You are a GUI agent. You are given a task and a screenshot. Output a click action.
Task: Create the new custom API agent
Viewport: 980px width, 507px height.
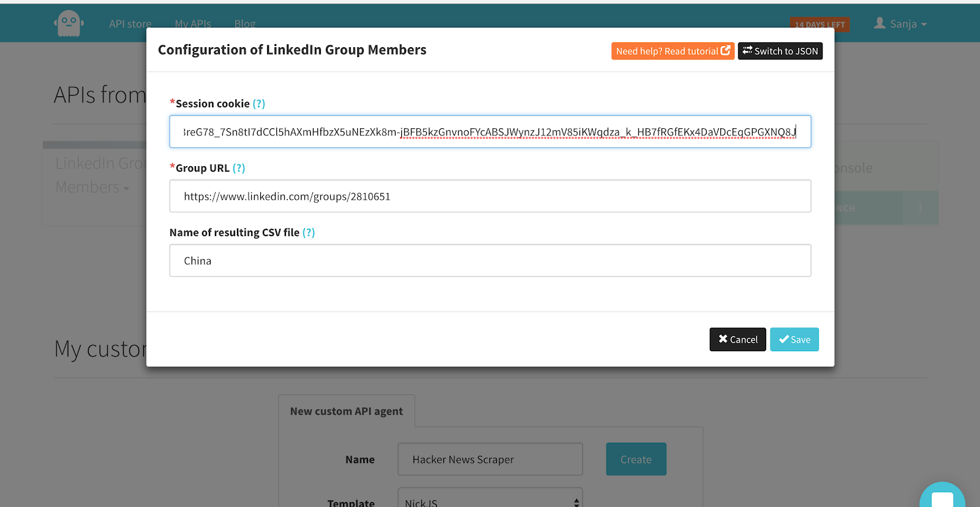pyautogui.click(x=636, y=459)
